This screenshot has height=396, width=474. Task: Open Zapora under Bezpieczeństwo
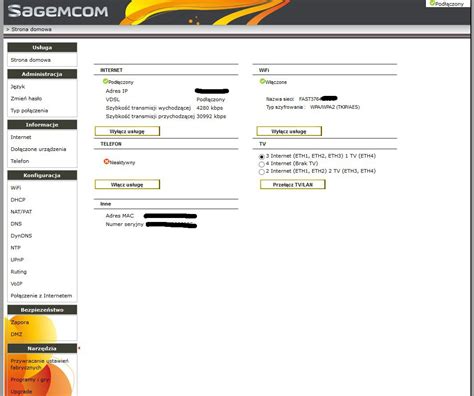click(20, 323)
